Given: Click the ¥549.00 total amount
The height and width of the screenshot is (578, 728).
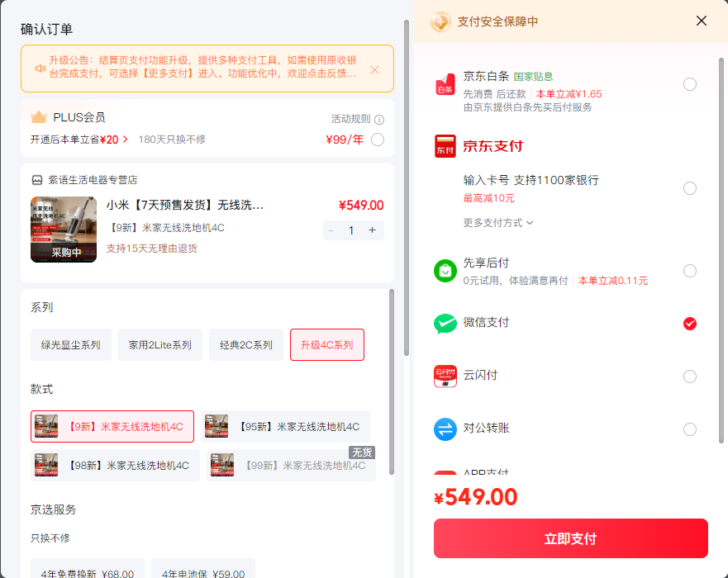Looking at the screenshot, I should click(475, 497).
